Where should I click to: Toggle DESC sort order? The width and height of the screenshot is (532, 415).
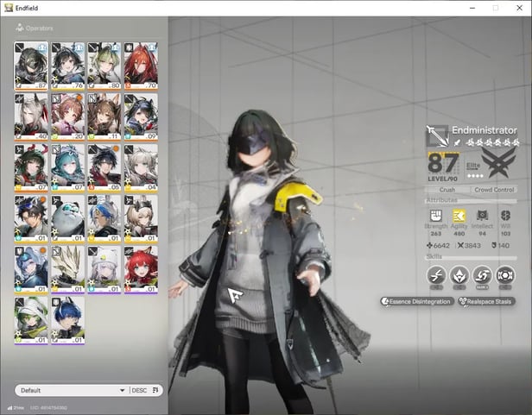[x=139, y=390]
